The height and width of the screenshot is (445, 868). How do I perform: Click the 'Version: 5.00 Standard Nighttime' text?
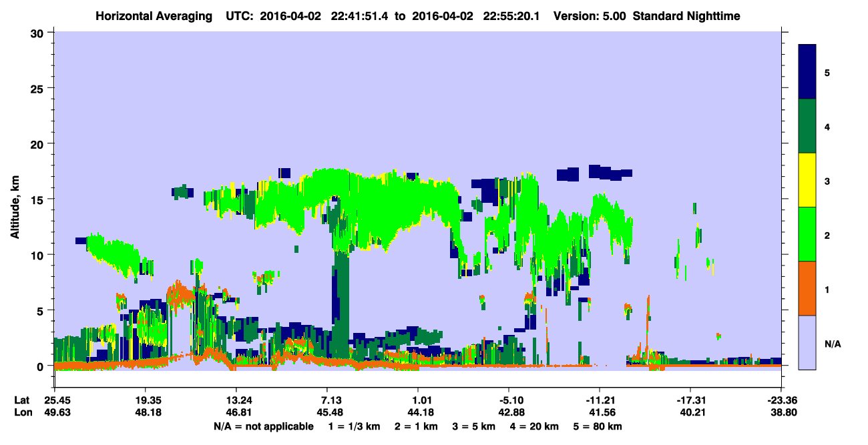pos(646,16)
